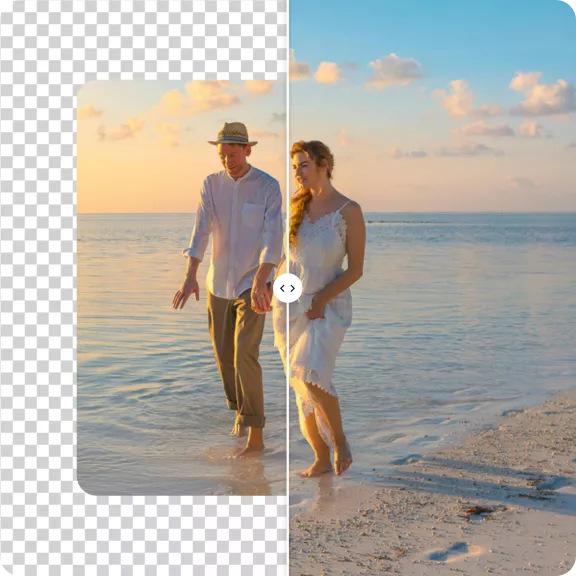
Task: Click the large cloud at the upper right
Action: [x=543, y=95]
